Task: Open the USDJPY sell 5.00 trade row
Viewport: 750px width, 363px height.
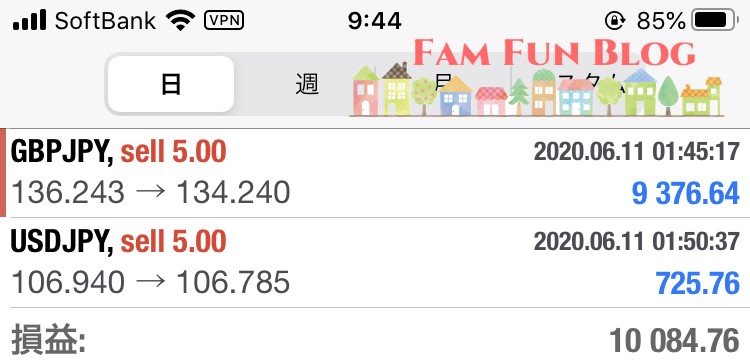Action: [x=375, y=263]
